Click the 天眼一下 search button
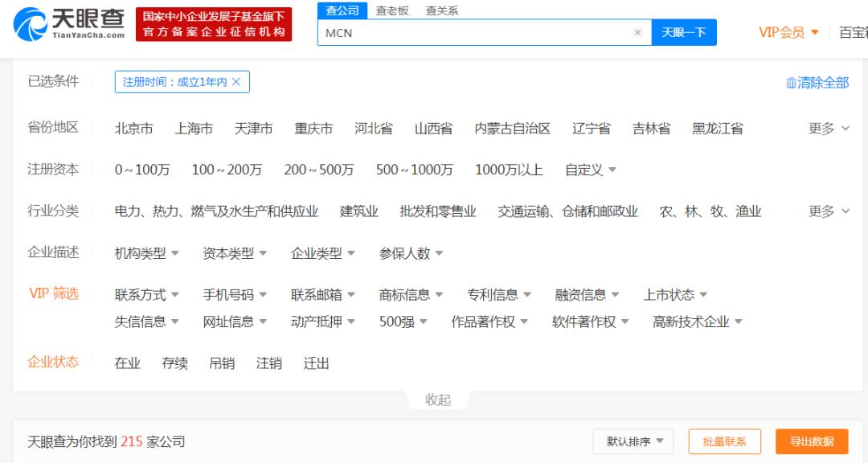 tap(684, 33)
